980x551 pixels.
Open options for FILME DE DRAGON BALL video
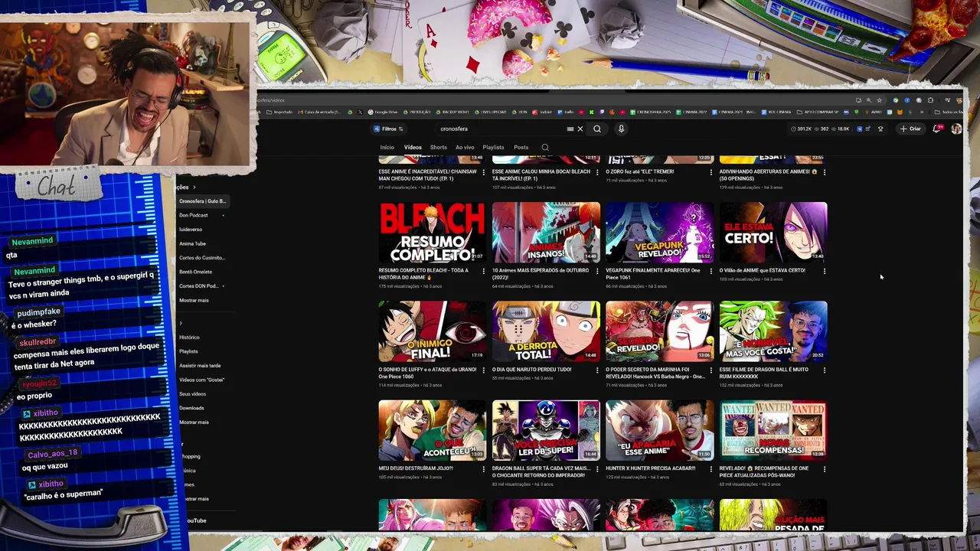coord(824,370)
